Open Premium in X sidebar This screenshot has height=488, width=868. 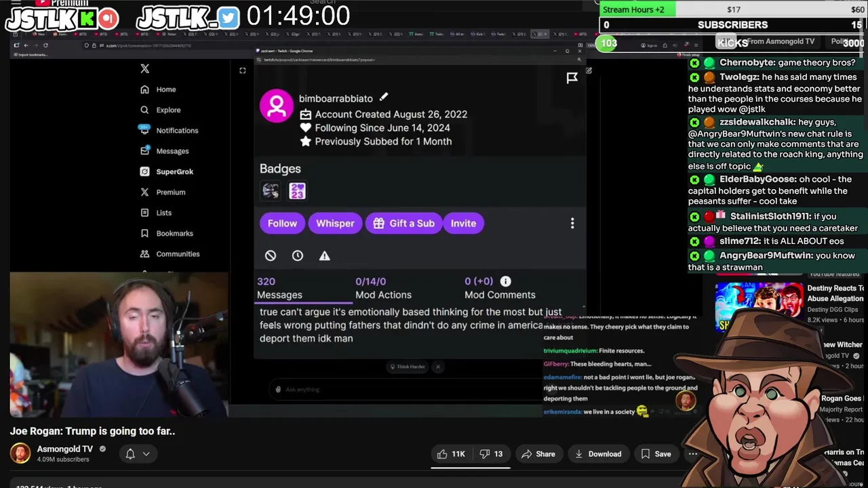(163, 192)
